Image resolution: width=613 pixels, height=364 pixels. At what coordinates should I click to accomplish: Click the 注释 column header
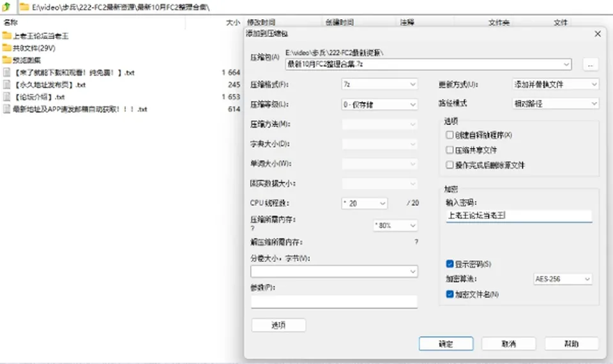pyautogui.click(x=407, y=22)
